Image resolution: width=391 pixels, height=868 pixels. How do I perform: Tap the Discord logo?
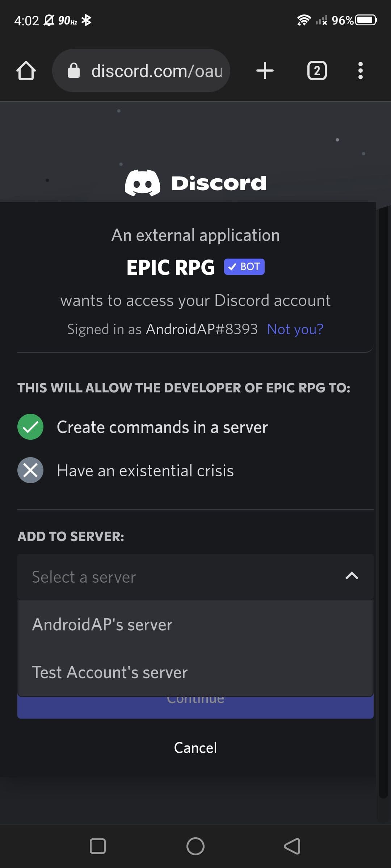point(195,183)
